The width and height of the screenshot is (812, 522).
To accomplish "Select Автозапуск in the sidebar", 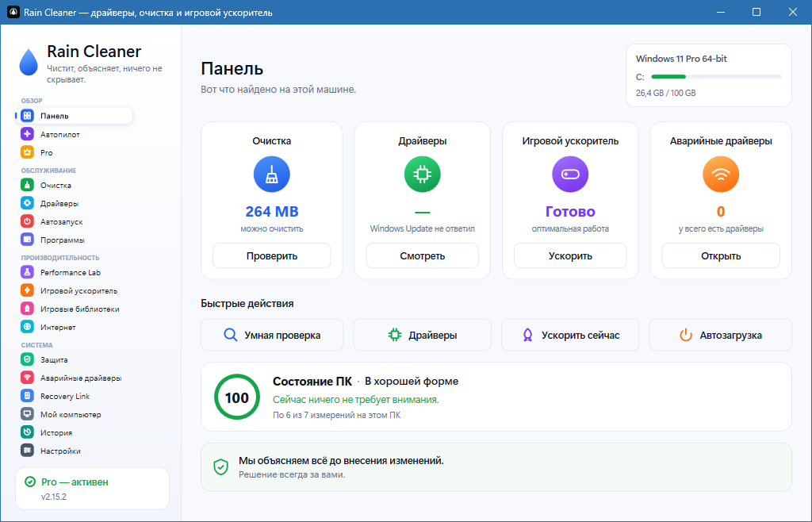I will pyautogui.click(x=75, y=221).
